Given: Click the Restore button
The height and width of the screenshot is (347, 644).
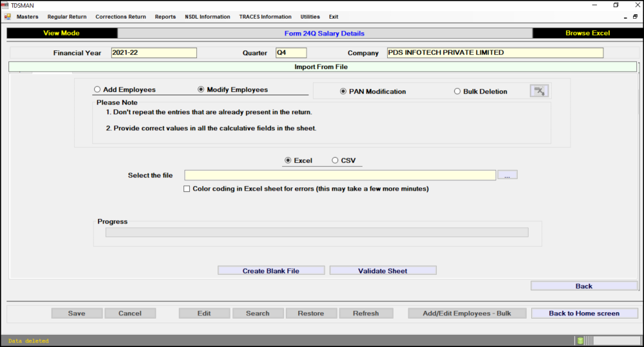Looking at the screenshot, I should [x=311, y=314].
